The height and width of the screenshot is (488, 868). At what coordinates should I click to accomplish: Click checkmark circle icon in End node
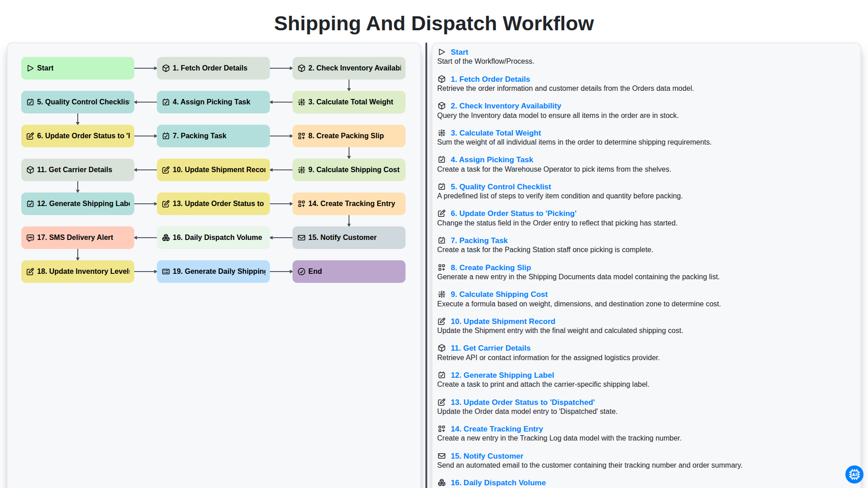pos(302,272)
